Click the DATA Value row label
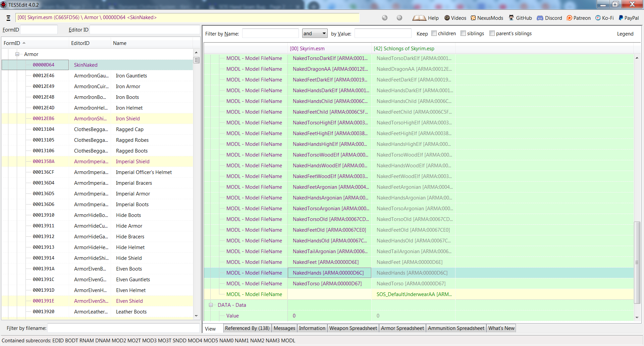The height and width of the screenshot is (346, 644). coord(232,315)
